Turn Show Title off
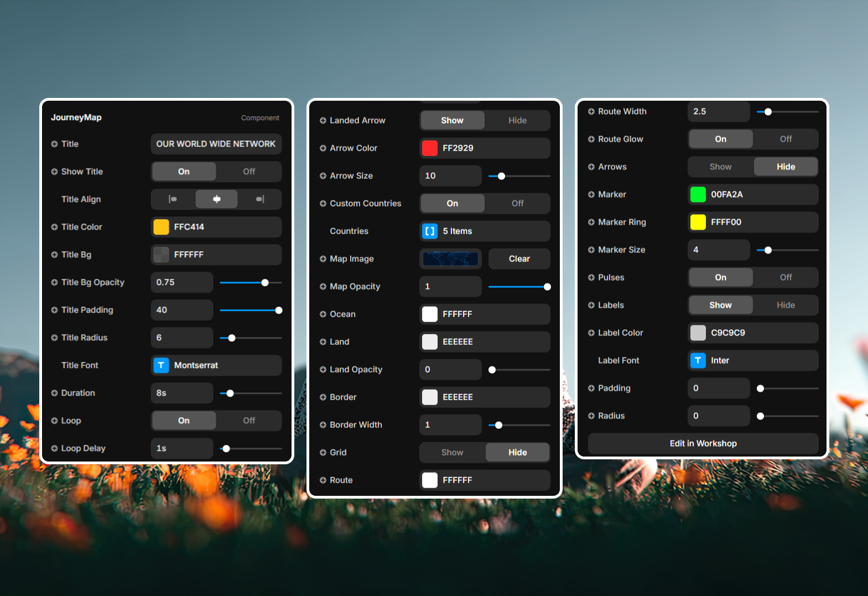The width and height of the screenshot is (868, 596). [x=249, y=172]
